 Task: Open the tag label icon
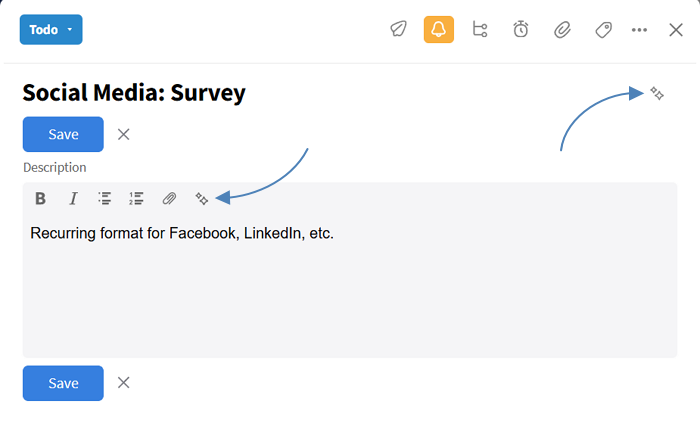(x=603, y=30)
